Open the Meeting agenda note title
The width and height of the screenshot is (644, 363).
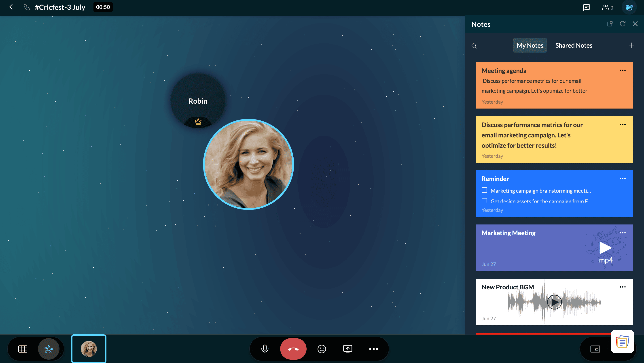[x=504, y=71]
